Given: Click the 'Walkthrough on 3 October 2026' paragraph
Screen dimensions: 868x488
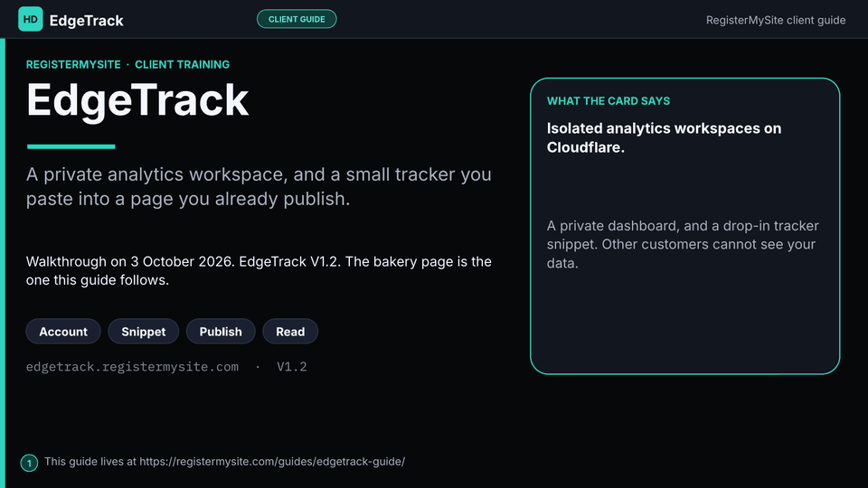Looking at the screenshot, I should (259, 270).
